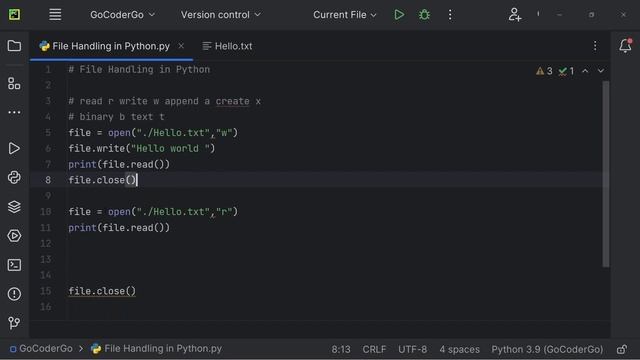Open the Version control dropdown
The image size is (640, 360).
pyautogui.click(x=221, y=15)
